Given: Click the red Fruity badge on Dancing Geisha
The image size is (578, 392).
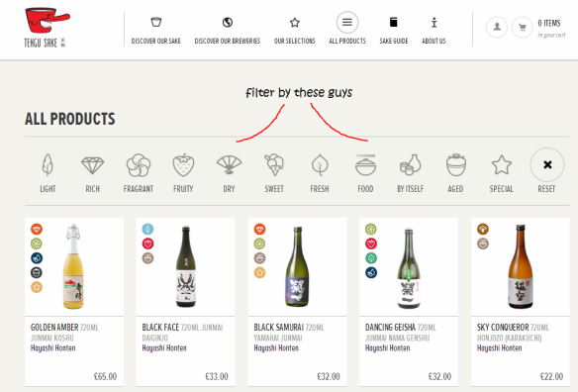Looking at the screenshot, I should pos(371,244).
